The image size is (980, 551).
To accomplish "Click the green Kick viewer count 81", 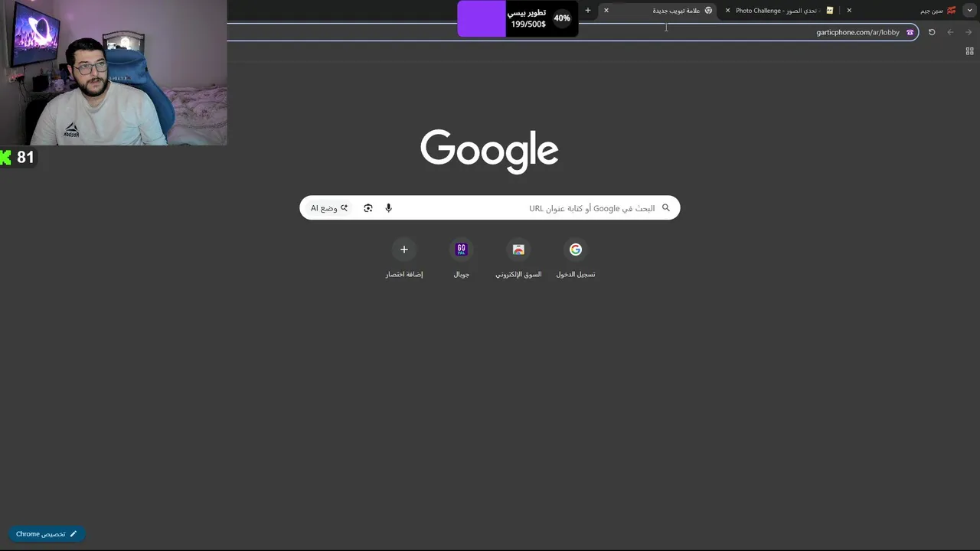I will click(x=18, y=157).
